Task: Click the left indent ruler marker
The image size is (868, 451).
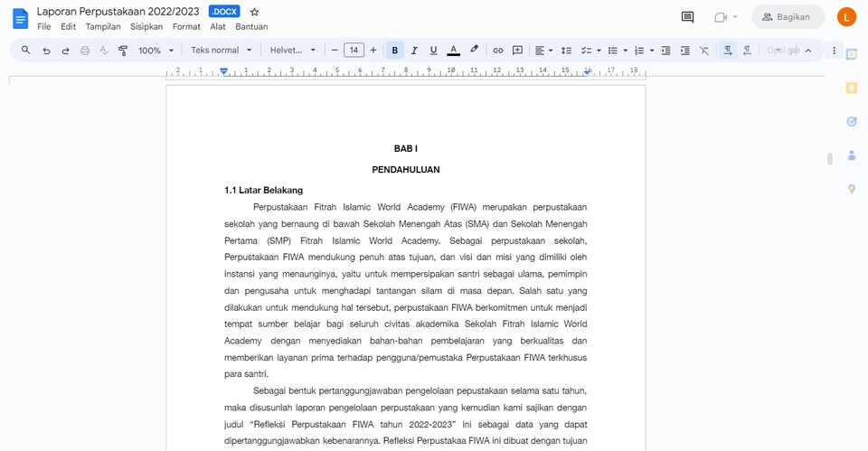Action: (x=223, y=71)
